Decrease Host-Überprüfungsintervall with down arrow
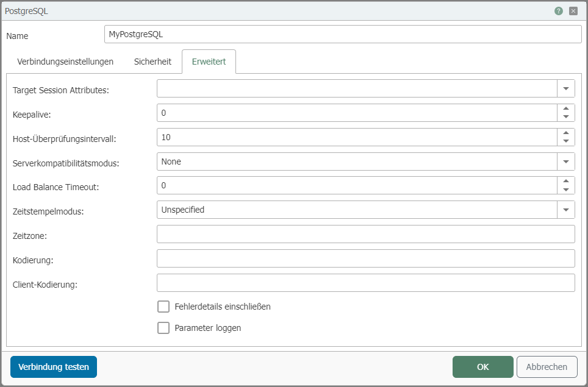This screenshot has width=588, height=387. click(566, 141)
